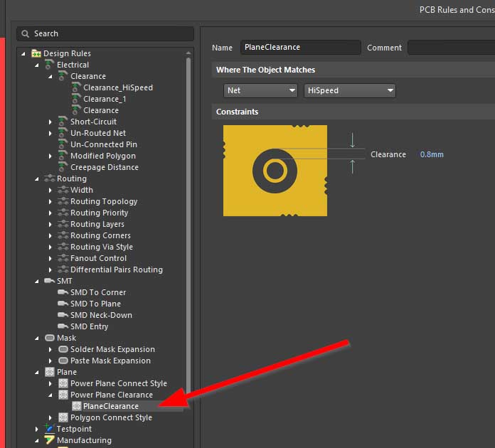Click the rule Name text field
The image size is (495, 448).
(300, 48)
